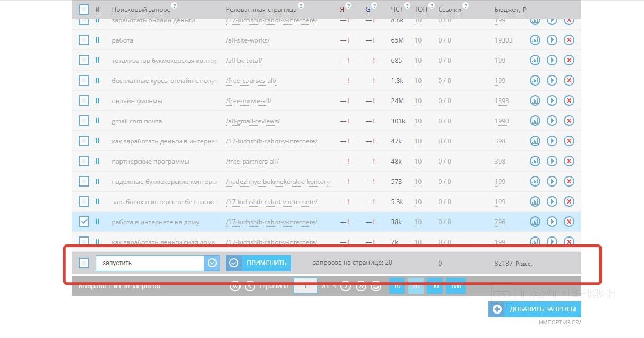The height and width of the screenshot is (338, 644).
Task: Click the query text 'онлайн фильмы'
Action: [x=137, y=101]
